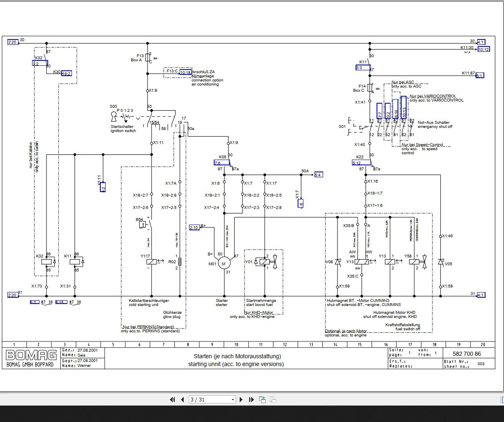Follow the vertical 9:2 link above contact 32
504x422 pixels.
388,111
